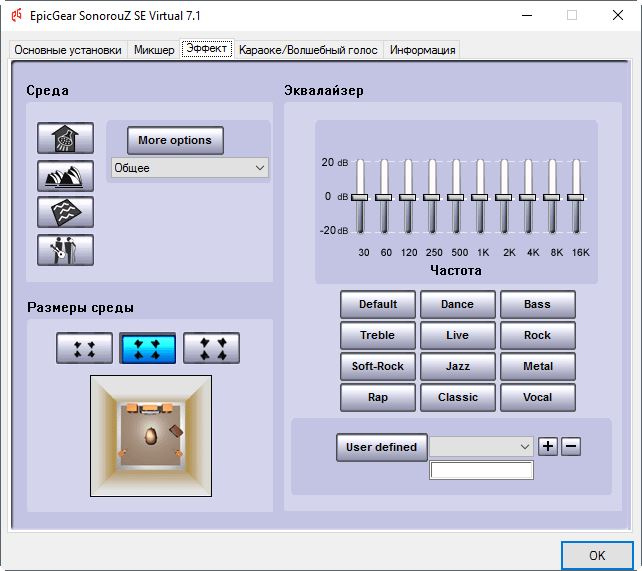Add user-defined preset with plus icon
The image size is (642, 571).
(548, 446)
